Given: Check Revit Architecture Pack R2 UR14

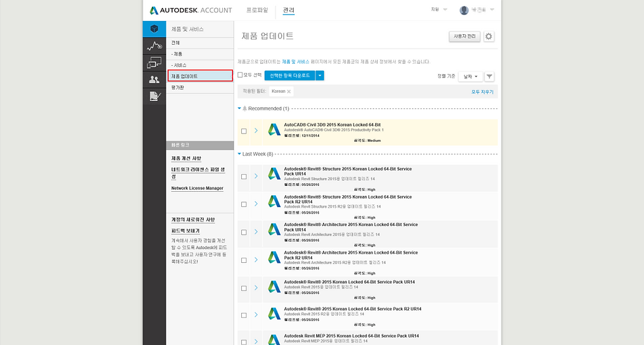Looking at the screenshot, I should (x=244, y=260).
